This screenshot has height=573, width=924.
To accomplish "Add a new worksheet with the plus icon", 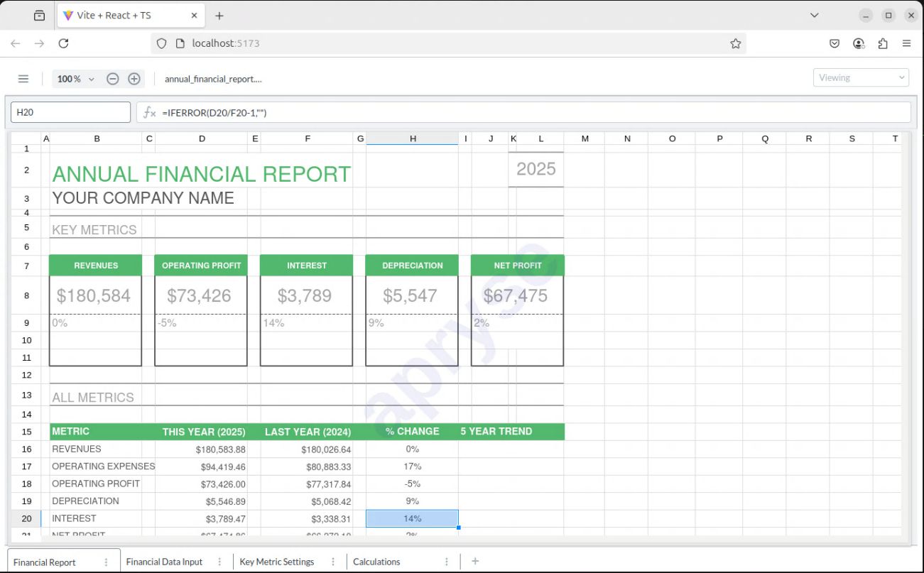I will click(474, 561).
